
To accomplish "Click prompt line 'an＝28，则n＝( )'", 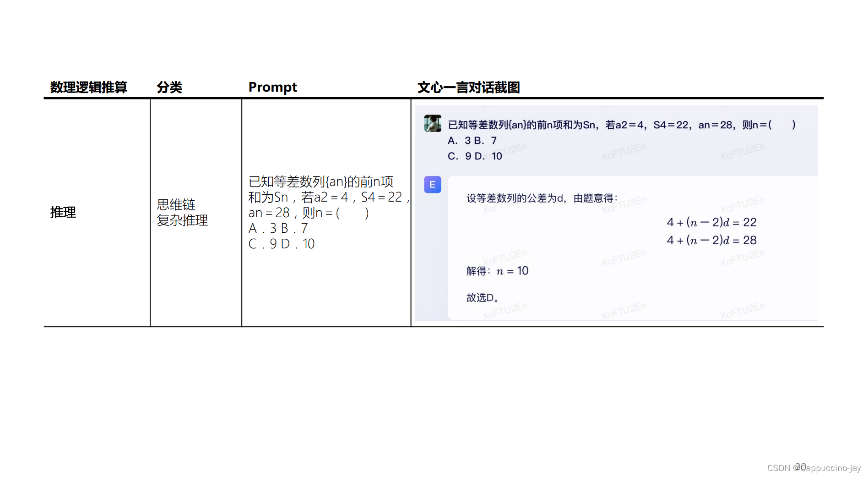I will (308, 213).
